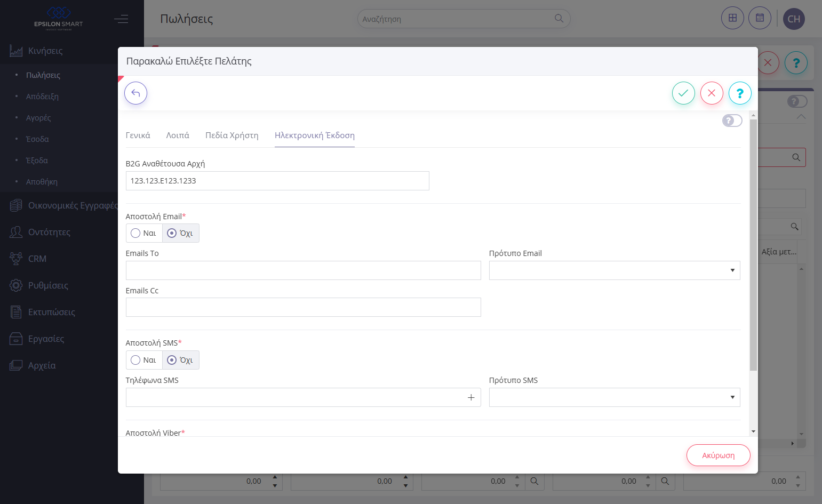Click the Emails Cc input field

(x=304, y=307)
